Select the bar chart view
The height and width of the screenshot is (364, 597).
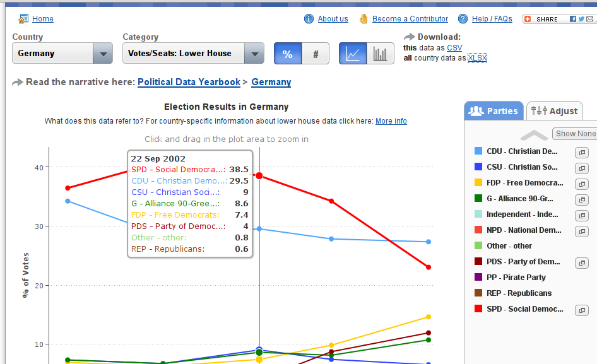[x=381, y=53]
